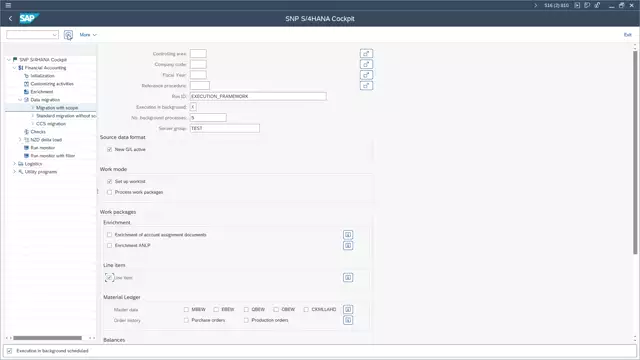Click the Initialization node icon
The image size is (640, 360).
coord(27,76)
